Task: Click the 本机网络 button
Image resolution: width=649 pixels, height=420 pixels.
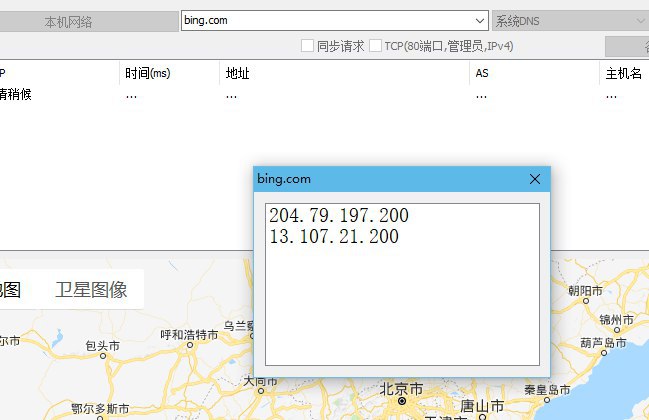Action: (x=68, y=21)
